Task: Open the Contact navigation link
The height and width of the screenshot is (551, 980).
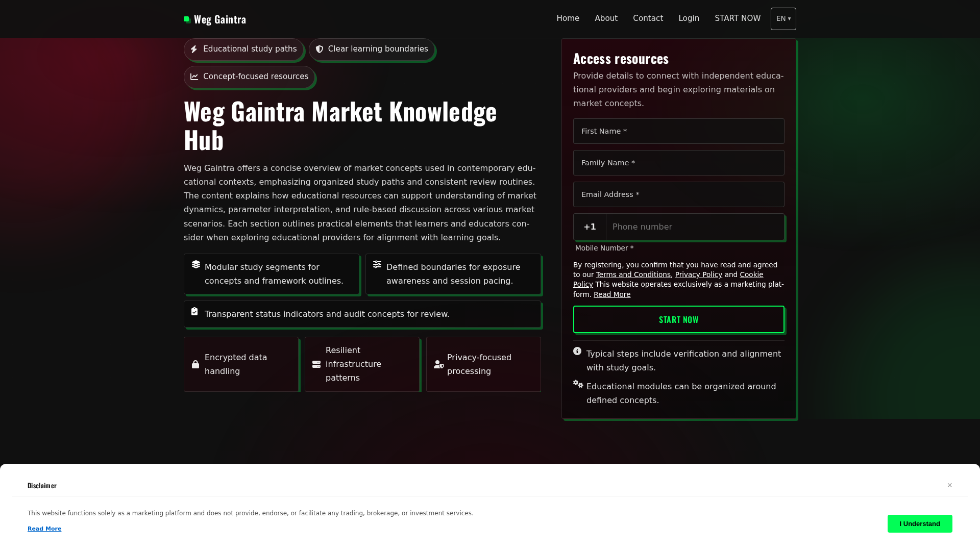Action: (x=648, y=18)
